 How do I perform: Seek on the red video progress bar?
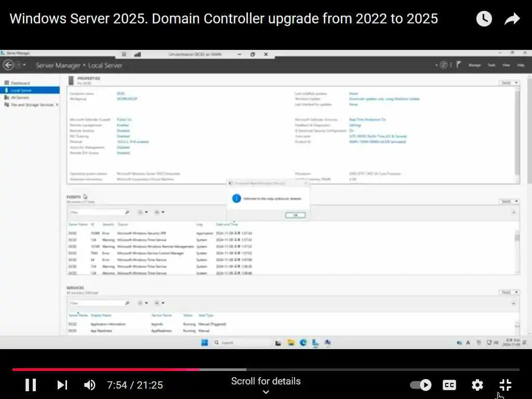(106, 369)
